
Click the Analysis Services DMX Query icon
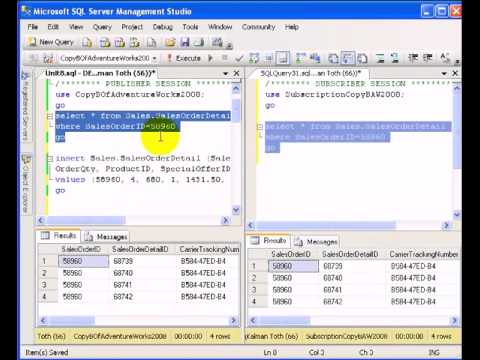tap(120, 42)
